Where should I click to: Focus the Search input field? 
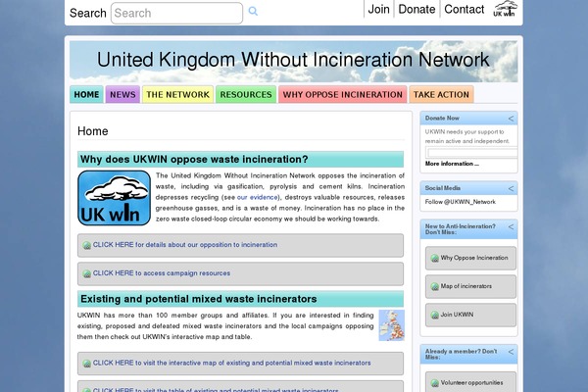pos(176,13)
